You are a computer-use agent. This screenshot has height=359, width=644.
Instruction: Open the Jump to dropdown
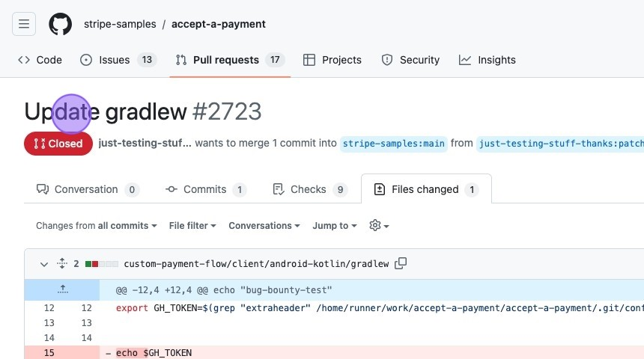tap(335, 226)
